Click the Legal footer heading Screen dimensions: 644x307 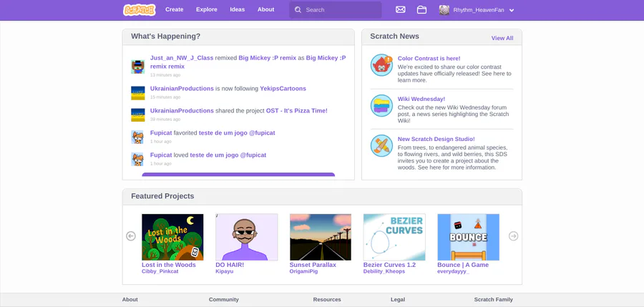398,300
